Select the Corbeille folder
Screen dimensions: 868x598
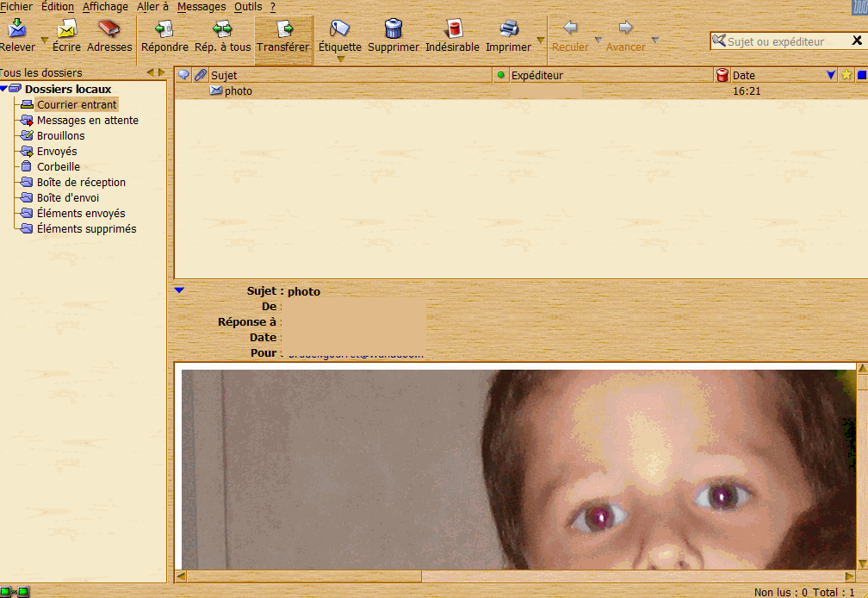tap(58, 167)
